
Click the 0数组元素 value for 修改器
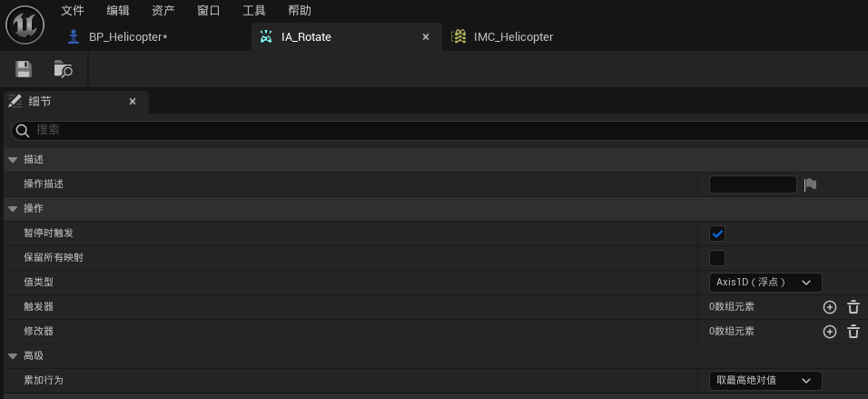click(x=731, y=332)
